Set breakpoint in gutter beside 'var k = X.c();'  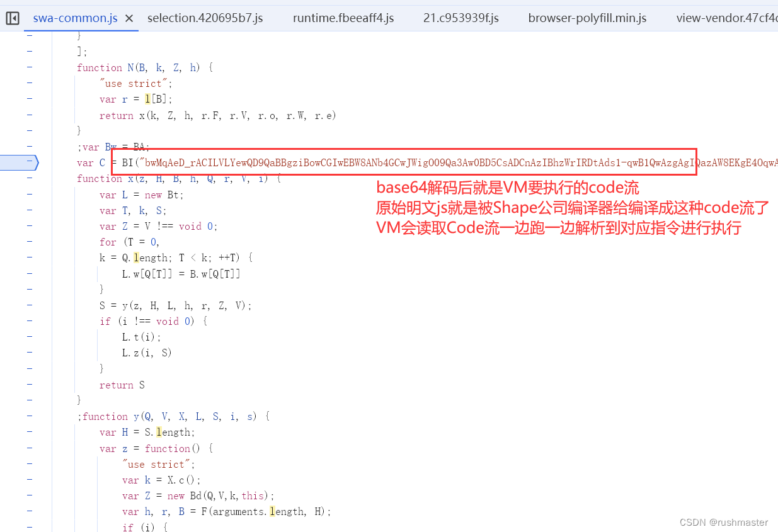[x=30, y=480]
